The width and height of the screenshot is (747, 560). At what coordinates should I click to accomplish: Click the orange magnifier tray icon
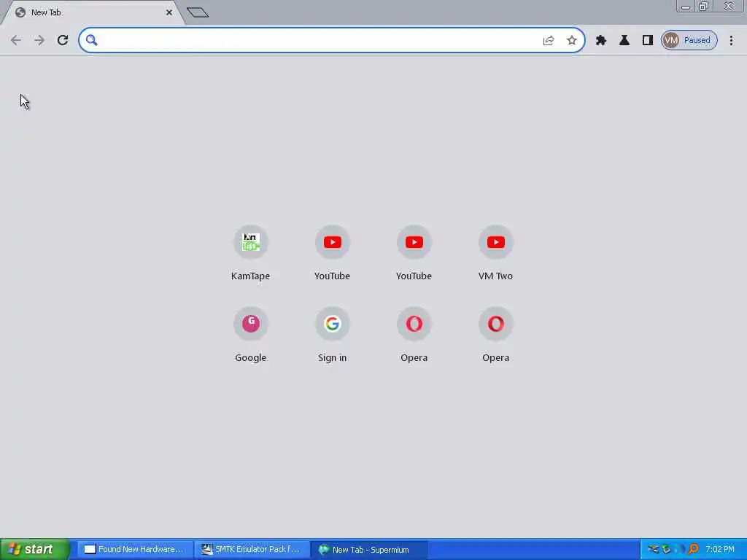[x=693, y=550]
